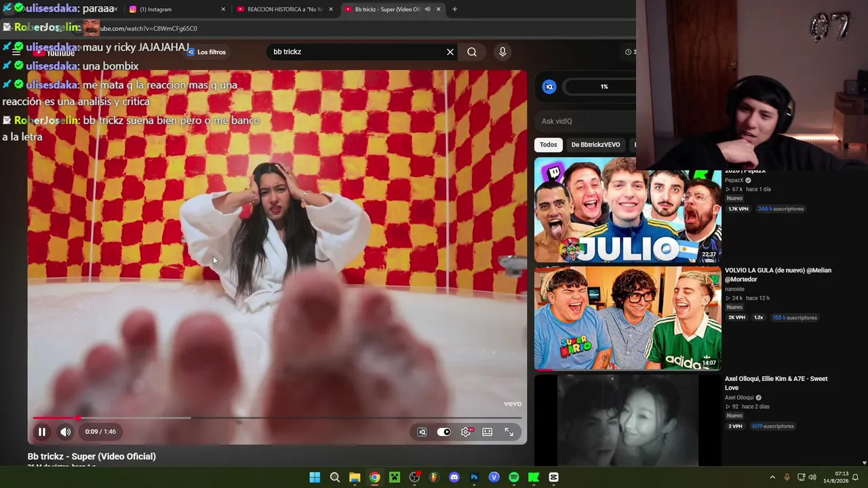This screenshot has height=488, width=868.
Task: Open the video settings gear
Action: click(466, 432)
